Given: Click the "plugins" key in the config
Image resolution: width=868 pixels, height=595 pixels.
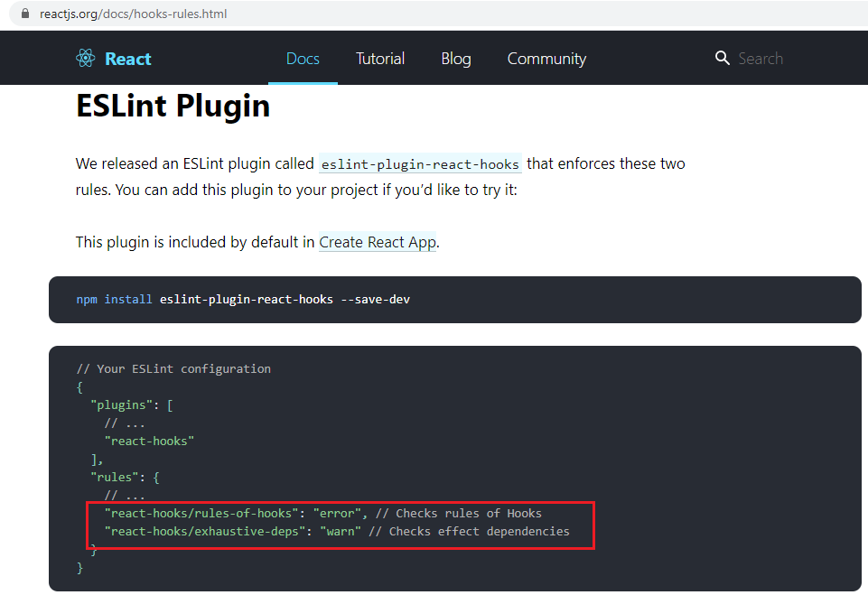Looking at the screenshot, I should pos(121,404).
